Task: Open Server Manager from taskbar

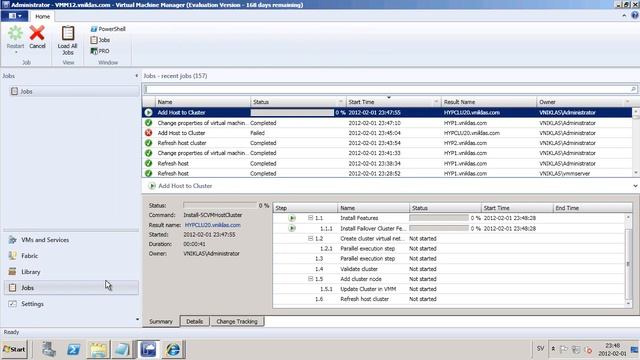Action: 49,349
